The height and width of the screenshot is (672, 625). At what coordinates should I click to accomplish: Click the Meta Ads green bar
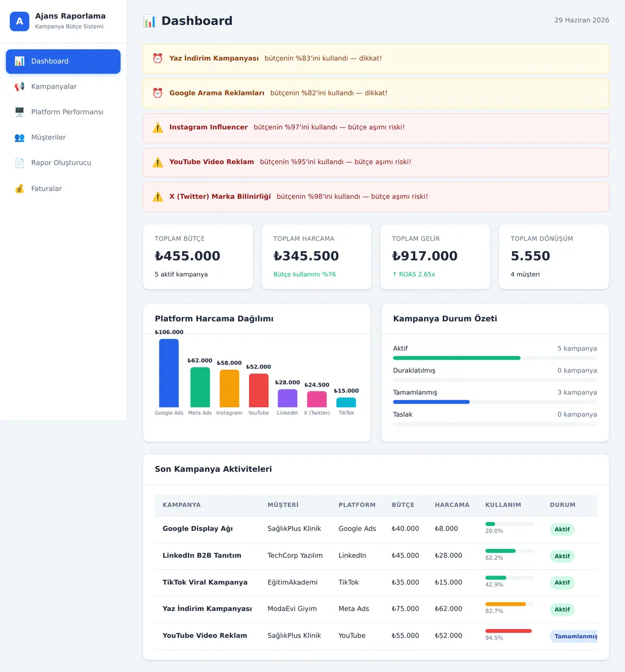pyautogui.click(x=200, y=387)
